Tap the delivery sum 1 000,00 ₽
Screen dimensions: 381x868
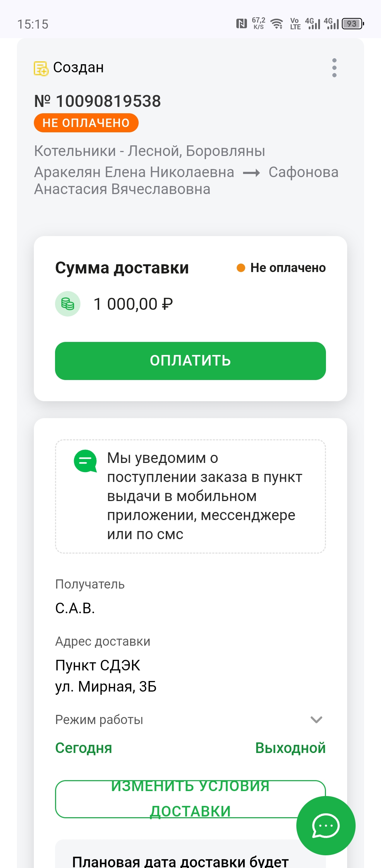coord(133,304)
